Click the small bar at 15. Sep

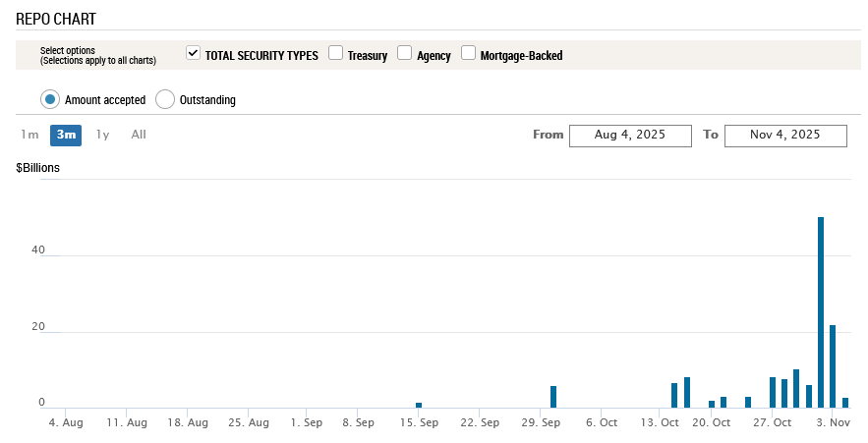(419, 405)
